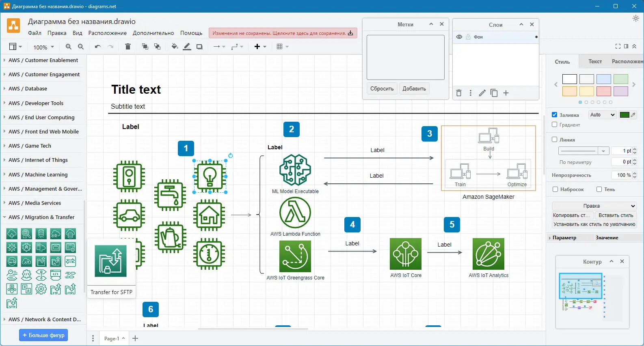Image resolution: width=644 pixels, height=346 pixels.
Task: Click Установить как стиль по умолчанию
Action: pyautogui.click(x=594, y=224)
